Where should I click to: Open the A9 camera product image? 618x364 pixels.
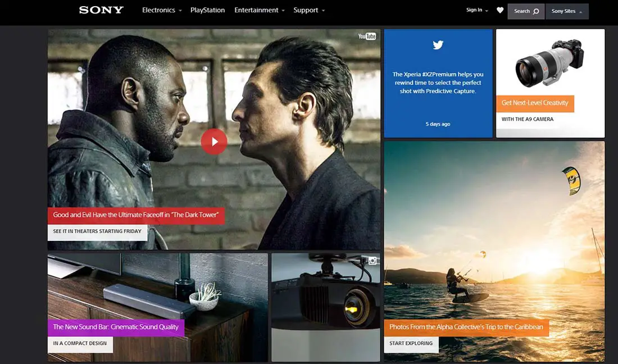(549, 63)
